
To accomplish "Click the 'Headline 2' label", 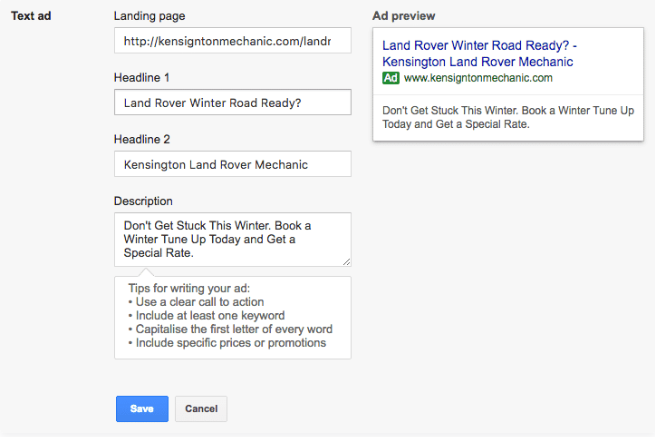I will [x=142, y=140].
